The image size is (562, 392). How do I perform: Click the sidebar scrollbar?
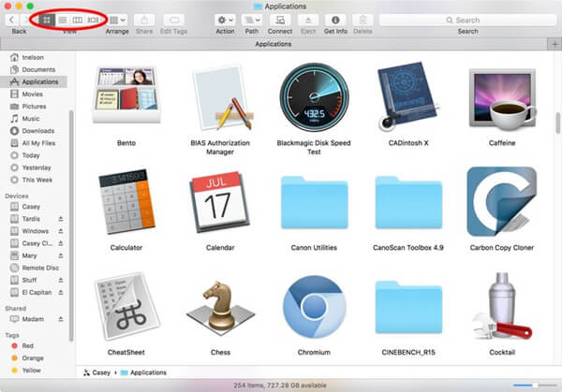[71, 225]
